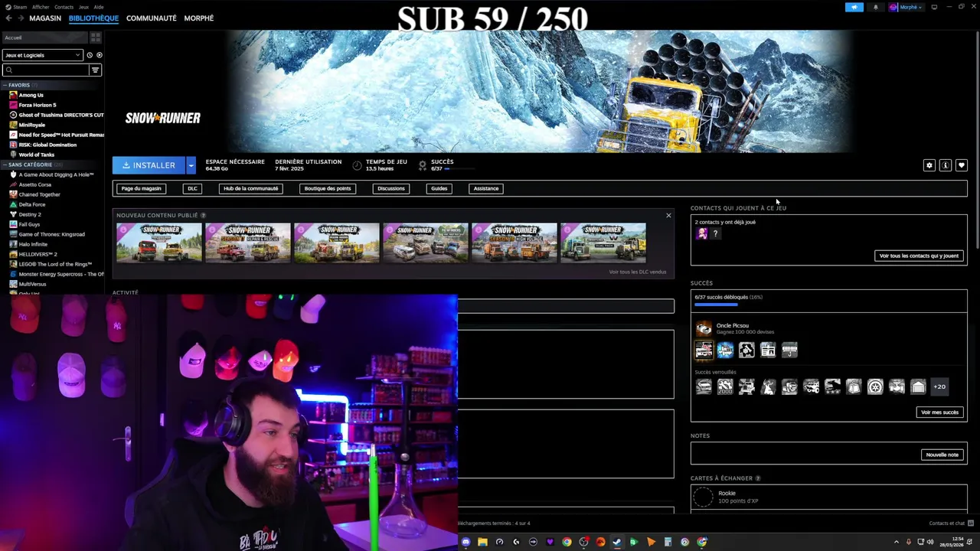Open the Guides button
Screen dimensions: 980x551
[439, 188]
